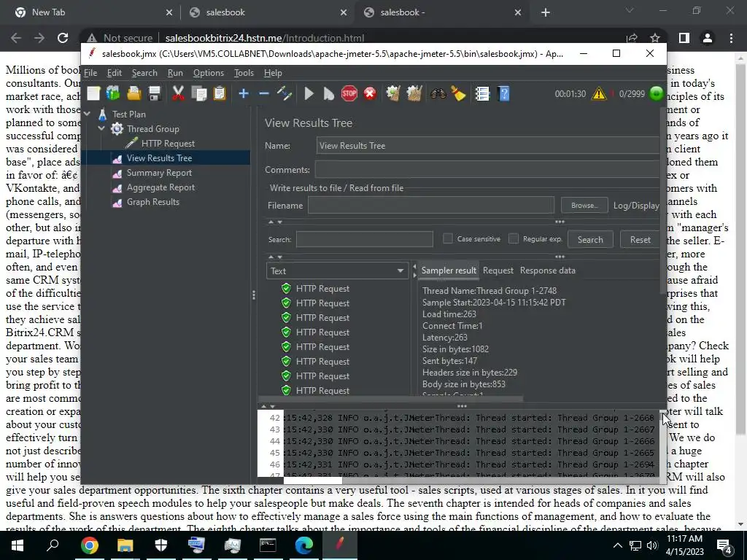Switch to the Sampler result tab

449,271
